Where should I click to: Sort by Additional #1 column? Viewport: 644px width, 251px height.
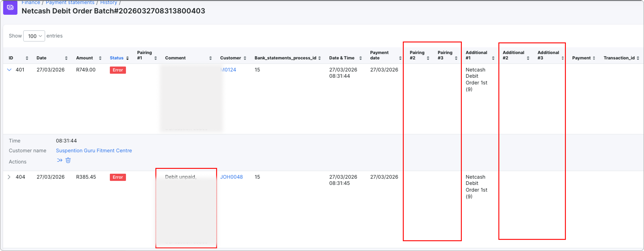coord(480,55)
